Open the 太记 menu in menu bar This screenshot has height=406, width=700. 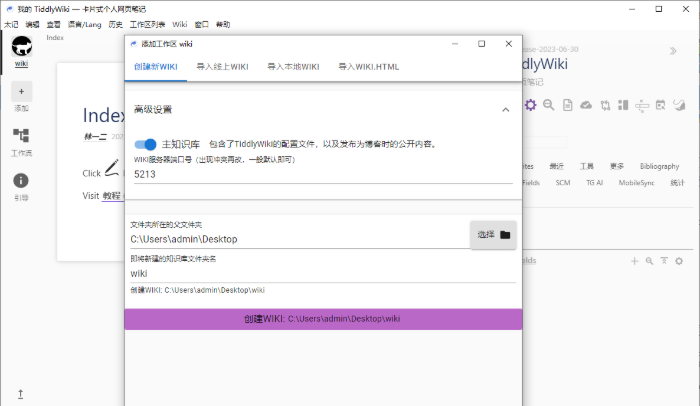click(x=11, y=25)
